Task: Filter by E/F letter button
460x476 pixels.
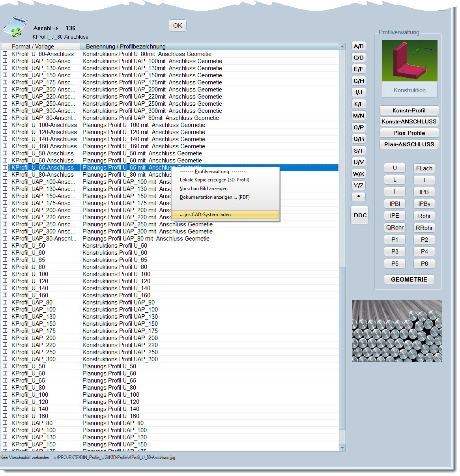Action: coord(359,69)
